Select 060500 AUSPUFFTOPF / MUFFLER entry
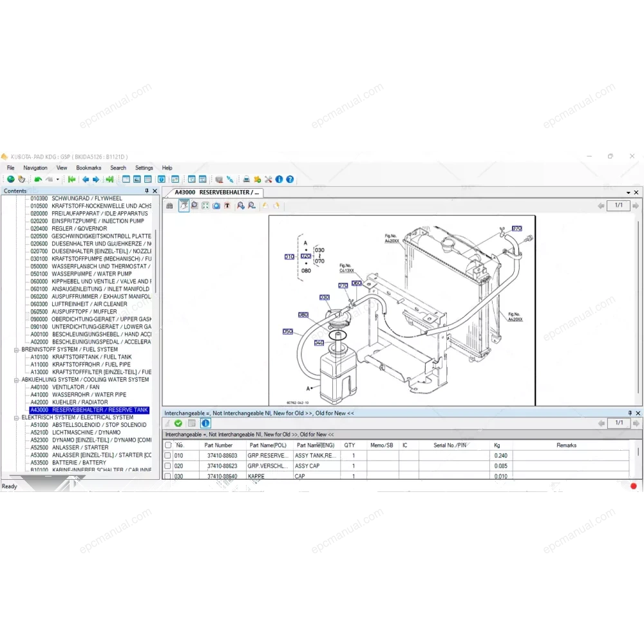The width and height of the screenshot is (644, 644). tap(73, 311)
